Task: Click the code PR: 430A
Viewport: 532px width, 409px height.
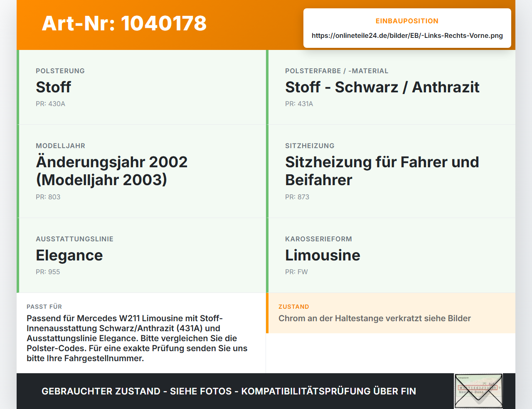Action: tap(50, 104)
